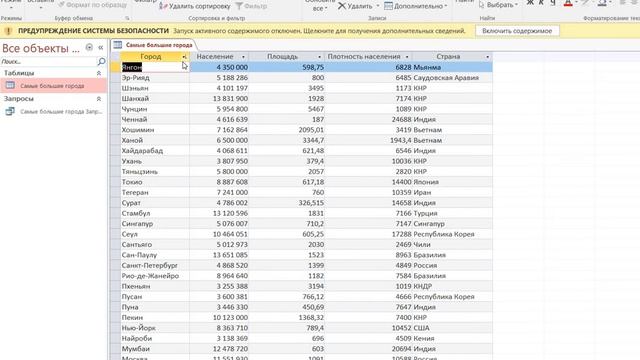Open the Самые большие города Запрос query
The image size is (640, 360).
click(53, 111)
